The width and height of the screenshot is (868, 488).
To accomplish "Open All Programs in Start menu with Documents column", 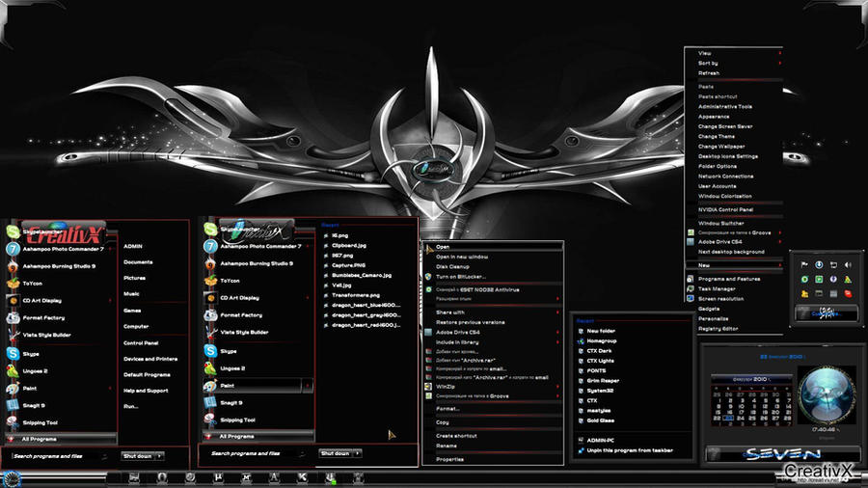I will pos(61,439).
